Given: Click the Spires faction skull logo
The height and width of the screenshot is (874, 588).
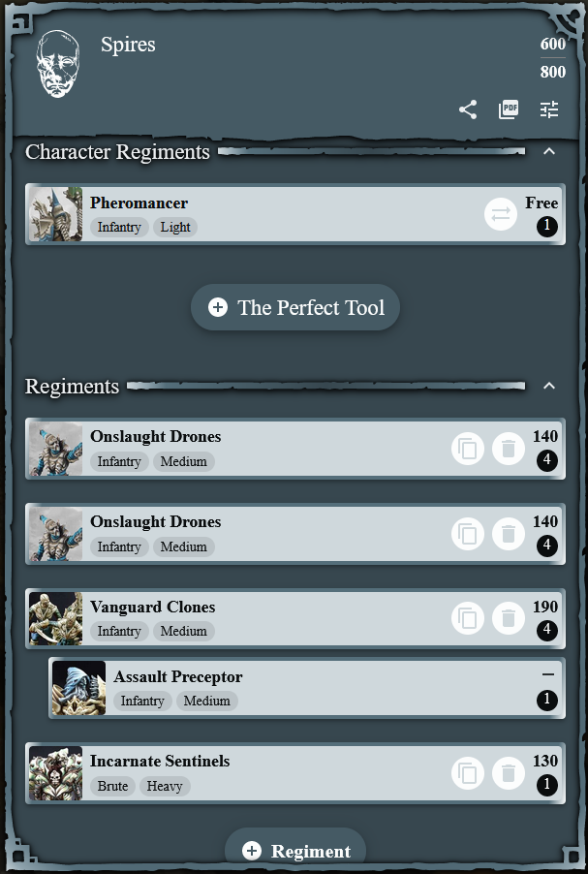Looking at the screenshot, I should [58, 64].
